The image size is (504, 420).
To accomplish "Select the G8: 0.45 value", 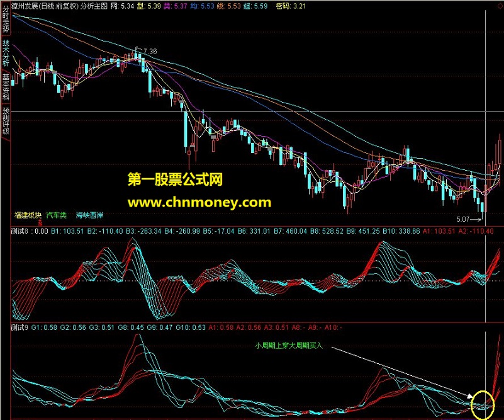I will (131, 327).
